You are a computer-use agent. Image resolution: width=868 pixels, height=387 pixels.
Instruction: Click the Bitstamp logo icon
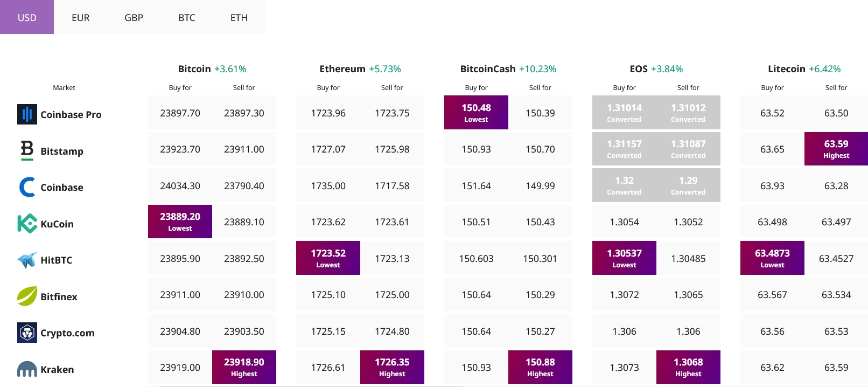pyautogui.click(x=27, y=150)
